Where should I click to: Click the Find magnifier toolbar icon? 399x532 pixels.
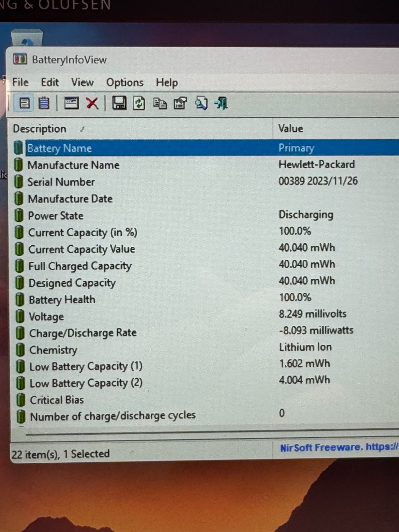click(201, 103)
